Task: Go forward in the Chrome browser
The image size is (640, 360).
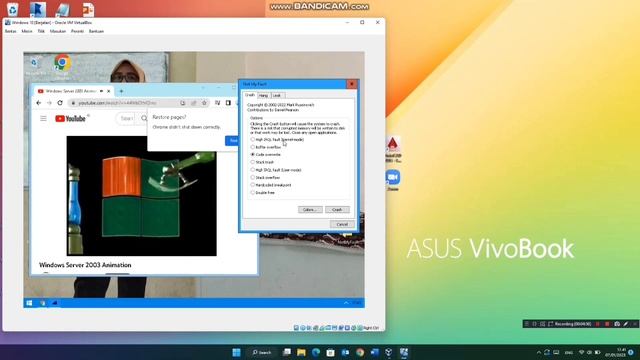Action: (49, 103)
